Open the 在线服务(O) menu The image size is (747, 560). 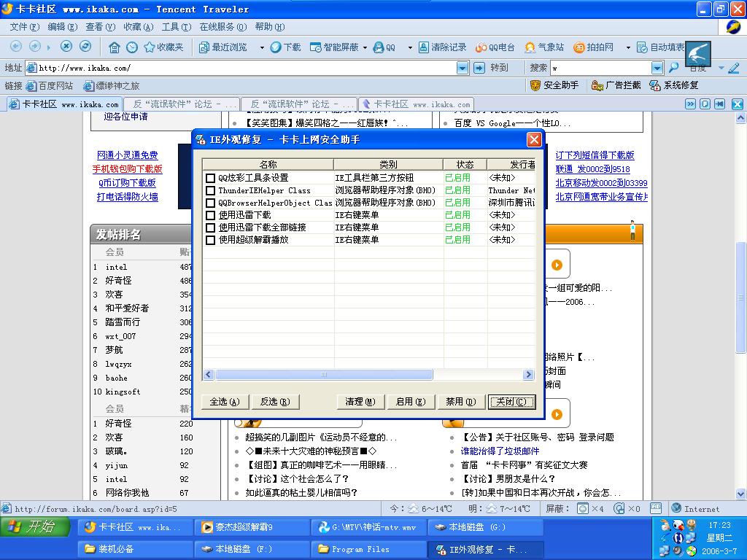click(x=223, y=27)
